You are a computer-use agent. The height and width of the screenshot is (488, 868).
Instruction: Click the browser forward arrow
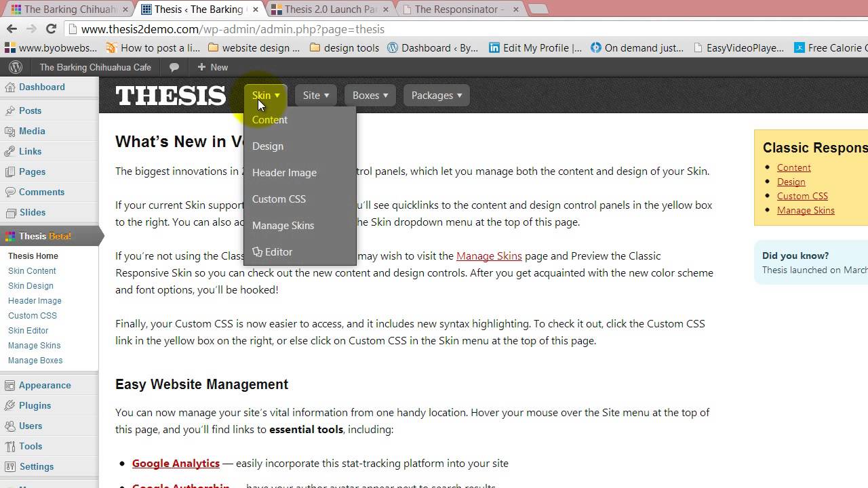31,28
